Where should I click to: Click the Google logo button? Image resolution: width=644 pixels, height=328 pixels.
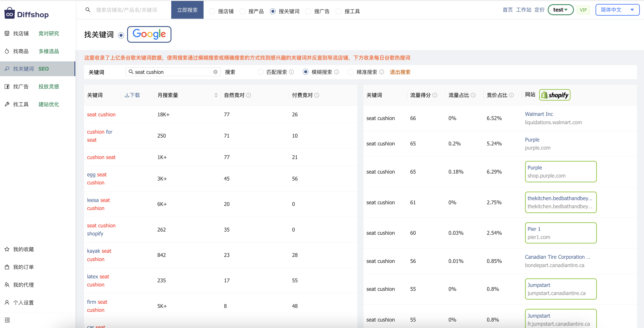[149, 34]
